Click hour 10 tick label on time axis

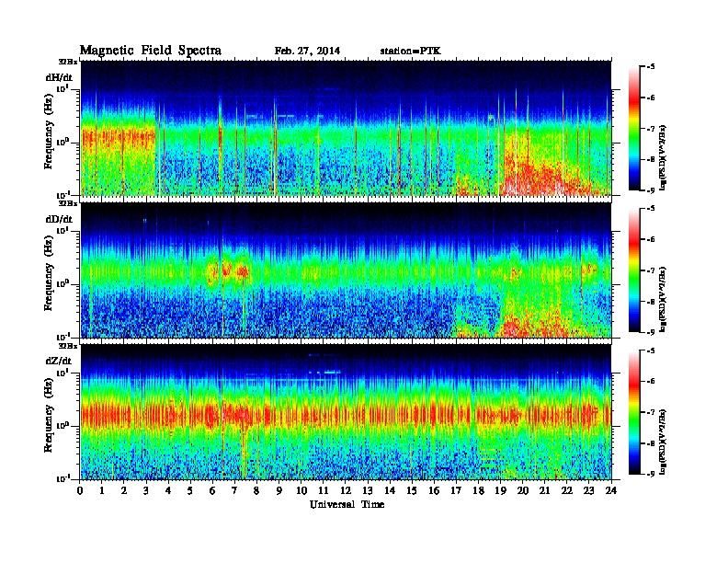(x=301, y=490)
